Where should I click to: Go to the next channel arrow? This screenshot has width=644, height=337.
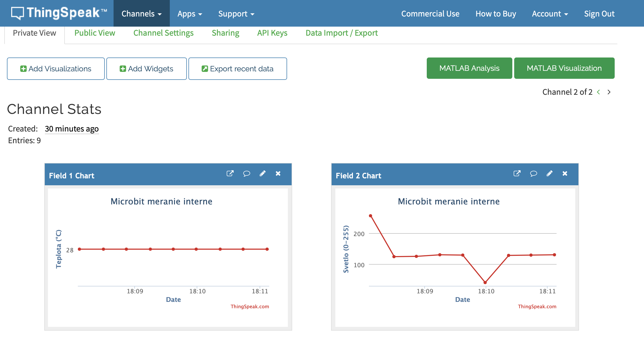coord(609,92)
